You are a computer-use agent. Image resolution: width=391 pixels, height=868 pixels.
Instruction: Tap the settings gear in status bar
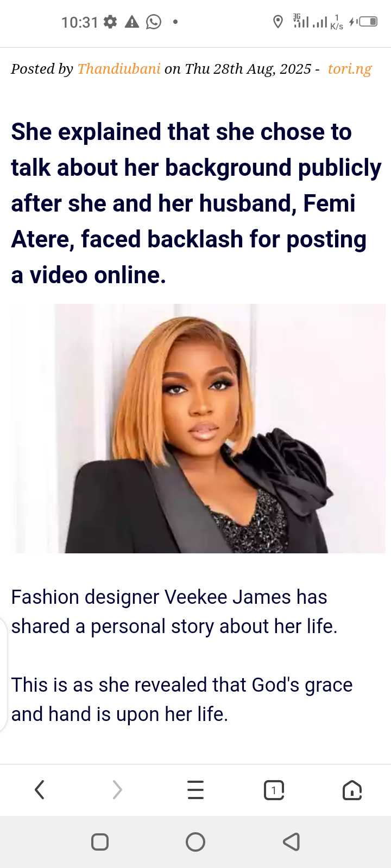click(110, 22)
